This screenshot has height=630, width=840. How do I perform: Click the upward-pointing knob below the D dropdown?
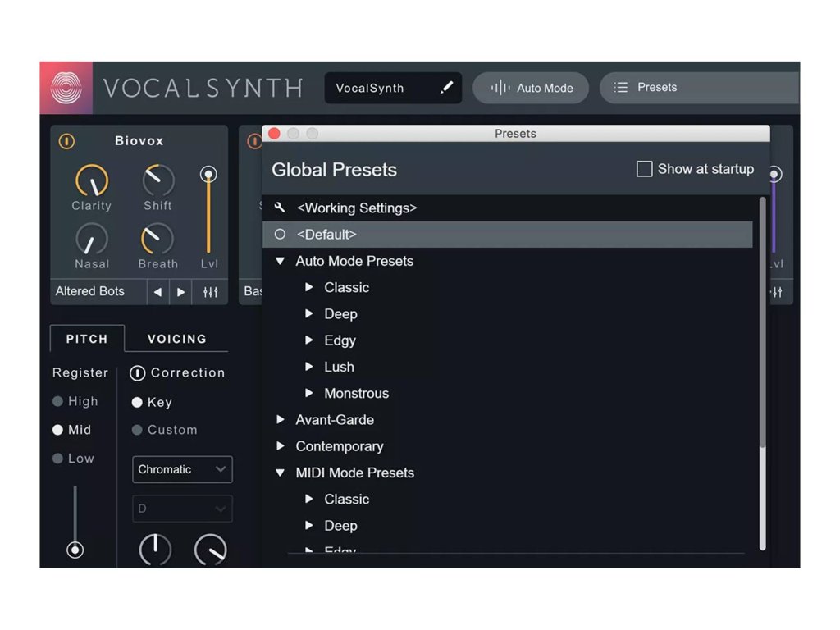pos(155,549)
